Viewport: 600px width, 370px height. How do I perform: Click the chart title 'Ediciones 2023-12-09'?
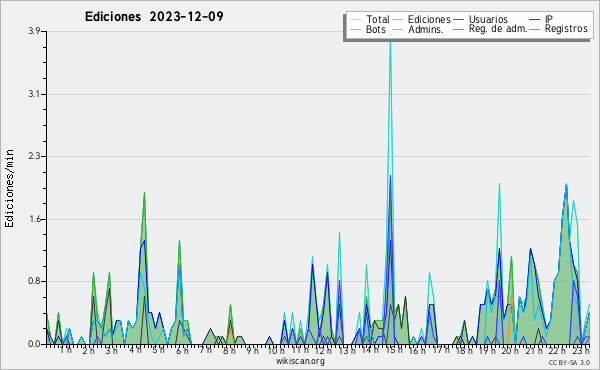154,16
